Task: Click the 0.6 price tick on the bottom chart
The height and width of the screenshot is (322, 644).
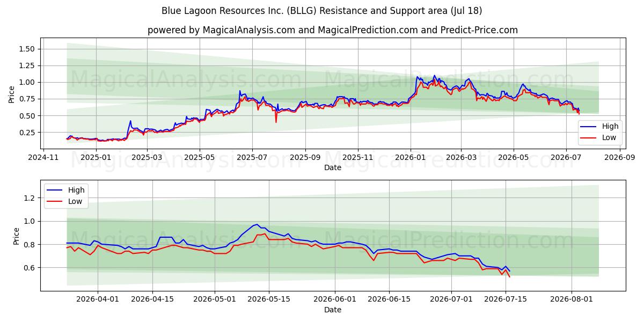Action: click(x=30, y=268)
